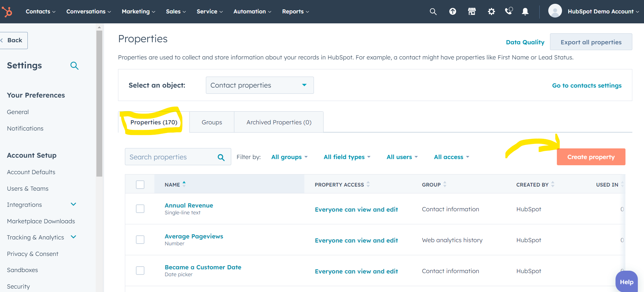Image resolution: width=644 pixels, height=292 pixels.
Task: Check the Average Pageviews row checkbox
Action: coord(140,239)
